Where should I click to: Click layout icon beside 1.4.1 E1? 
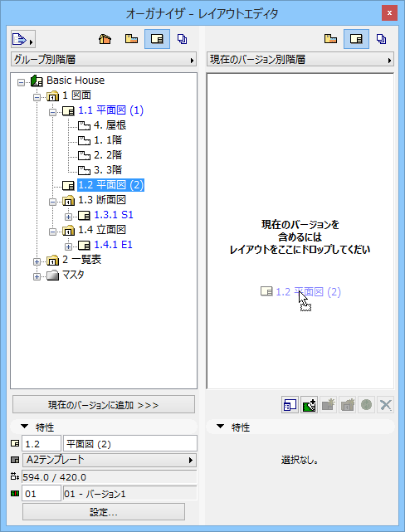(x=84, y=246)
